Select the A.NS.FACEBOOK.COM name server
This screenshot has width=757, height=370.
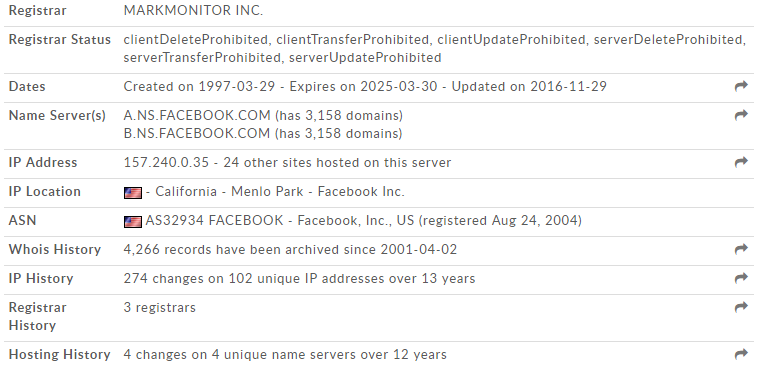tap(197, 115)
